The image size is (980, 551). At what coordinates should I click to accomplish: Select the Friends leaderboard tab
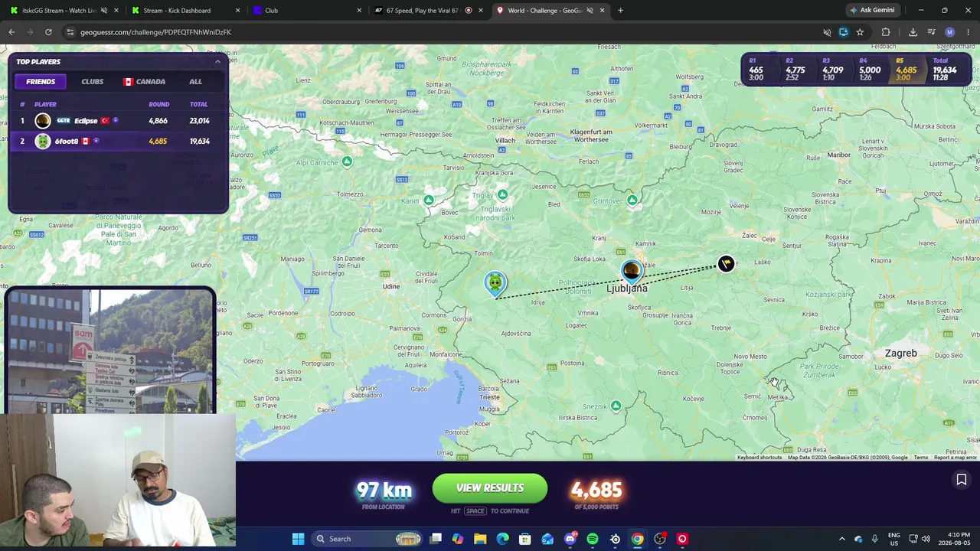41,81
